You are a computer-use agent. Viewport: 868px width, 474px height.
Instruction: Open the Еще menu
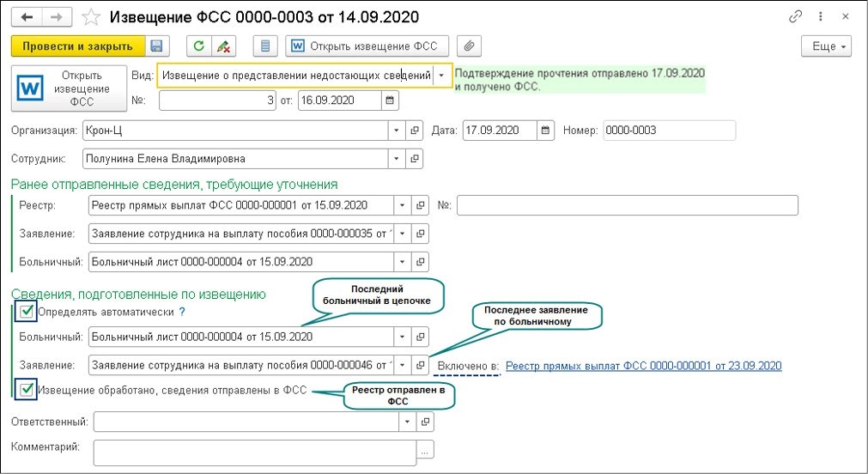pos(826,46)
